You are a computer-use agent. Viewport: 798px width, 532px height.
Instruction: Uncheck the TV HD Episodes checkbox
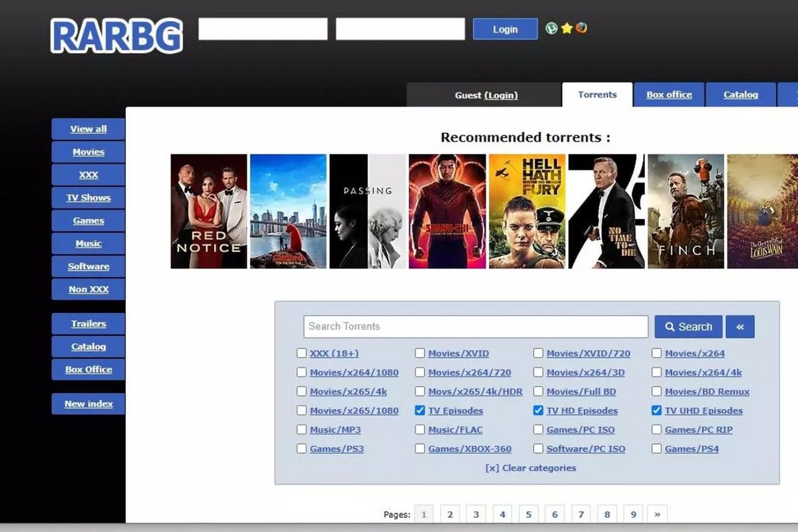[x=538, y=410]
